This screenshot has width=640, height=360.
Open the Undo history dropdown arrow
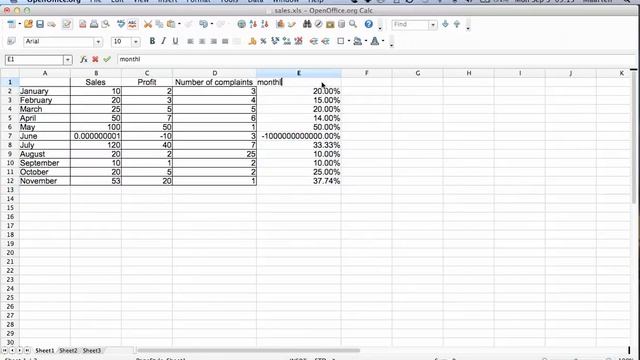point(212,24)
